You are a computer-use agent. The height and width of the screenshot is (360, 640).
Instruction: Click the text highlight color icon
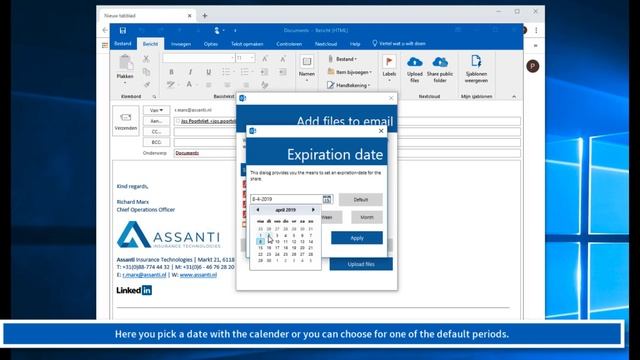[x=171, y=84]
